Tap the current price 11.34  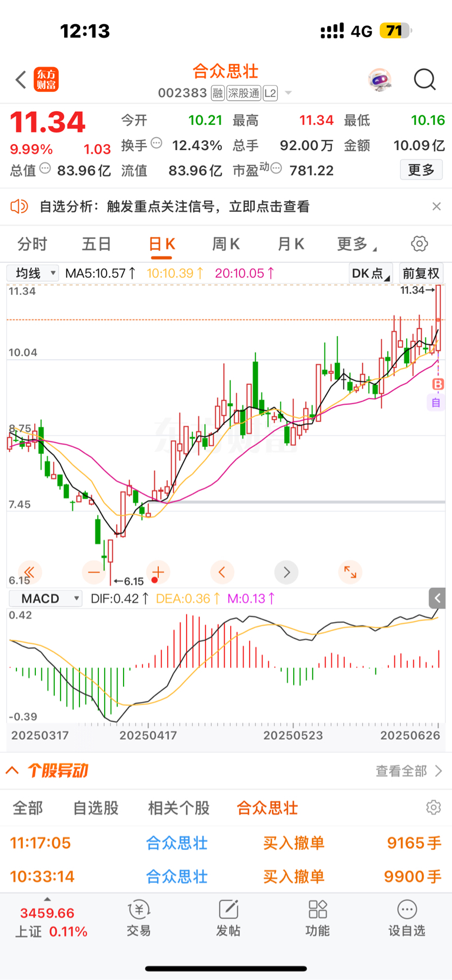(48, 122)
